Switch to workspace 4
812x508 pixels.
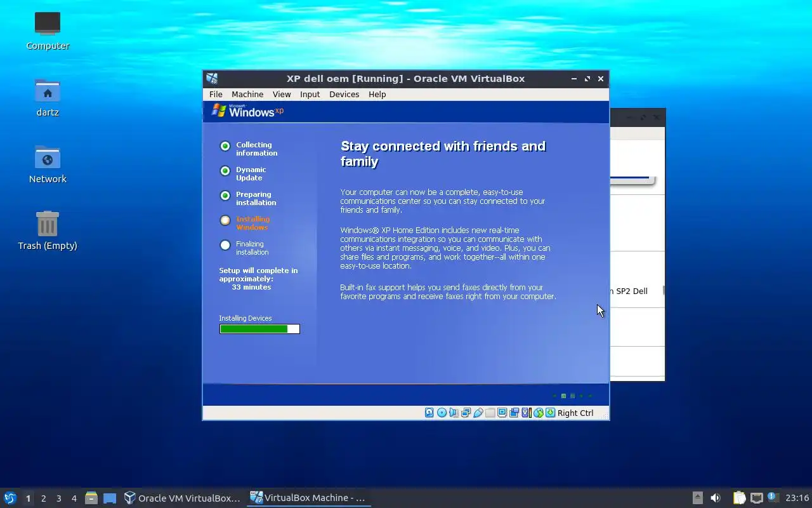click(74, 498)
